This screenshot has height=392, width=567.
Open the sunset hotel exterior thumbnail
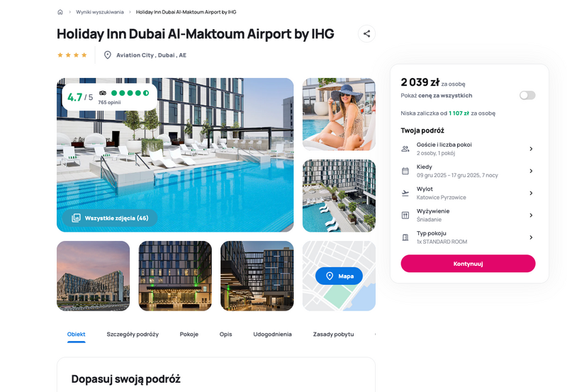coord(94,276)
